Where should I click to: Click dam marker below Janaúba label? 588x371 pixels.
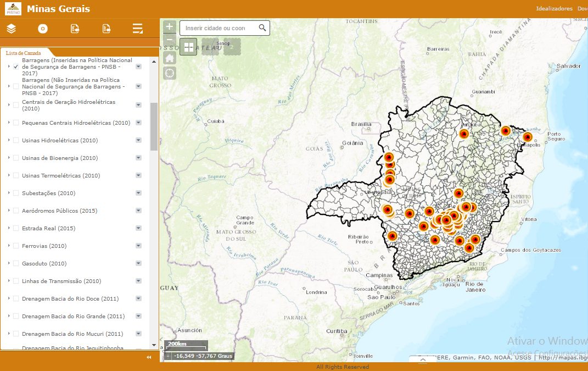pos(464,134)
